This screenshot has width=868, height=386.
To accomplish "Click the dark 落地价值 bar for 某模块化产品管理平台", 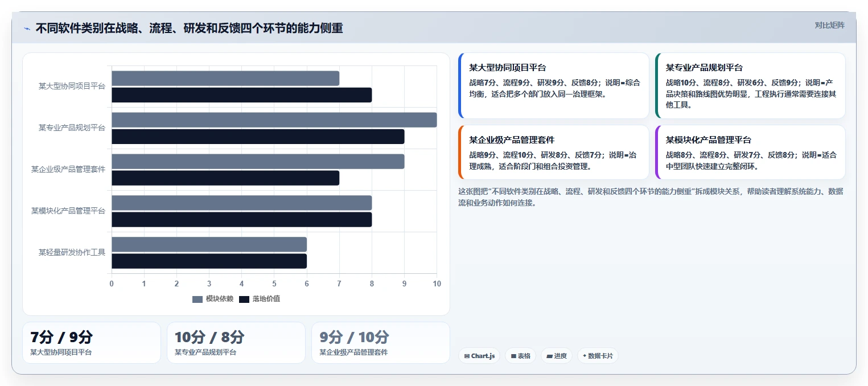I will 242,219.
